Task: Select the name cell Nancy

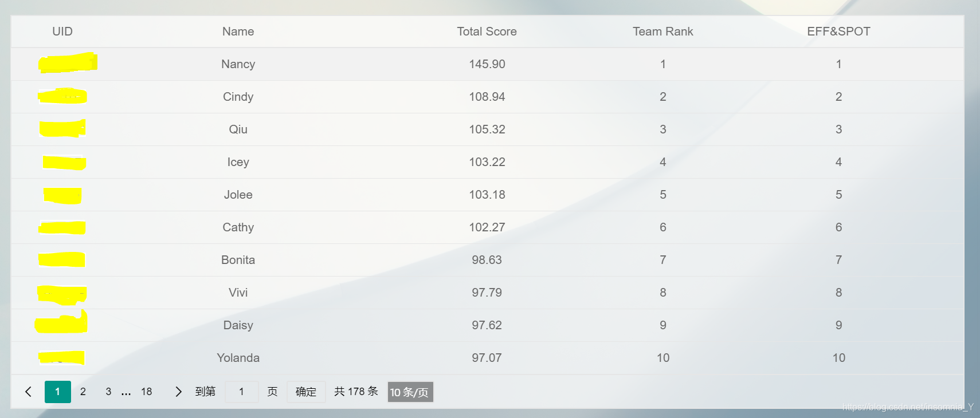Action: [238, 64]
